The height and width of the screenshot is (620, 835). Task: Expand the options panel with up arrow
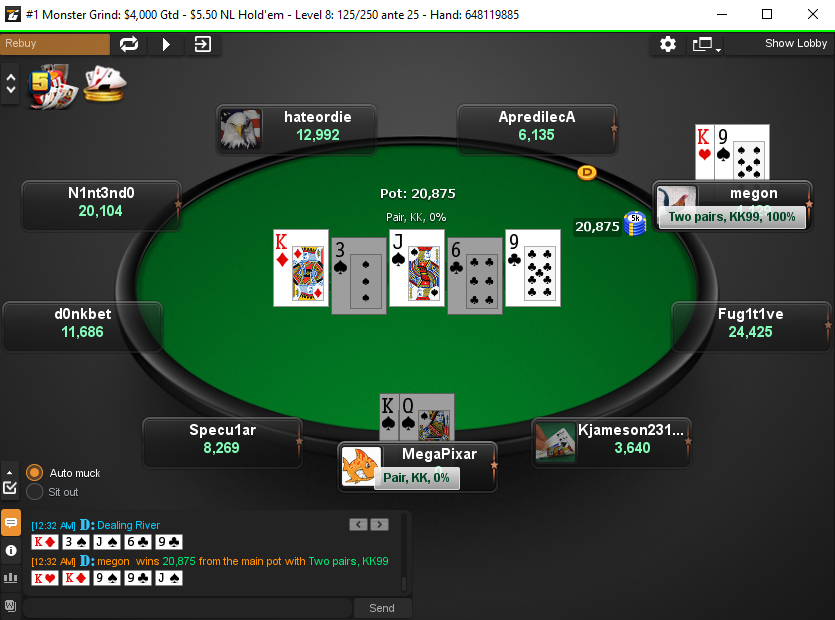point(10,472)
